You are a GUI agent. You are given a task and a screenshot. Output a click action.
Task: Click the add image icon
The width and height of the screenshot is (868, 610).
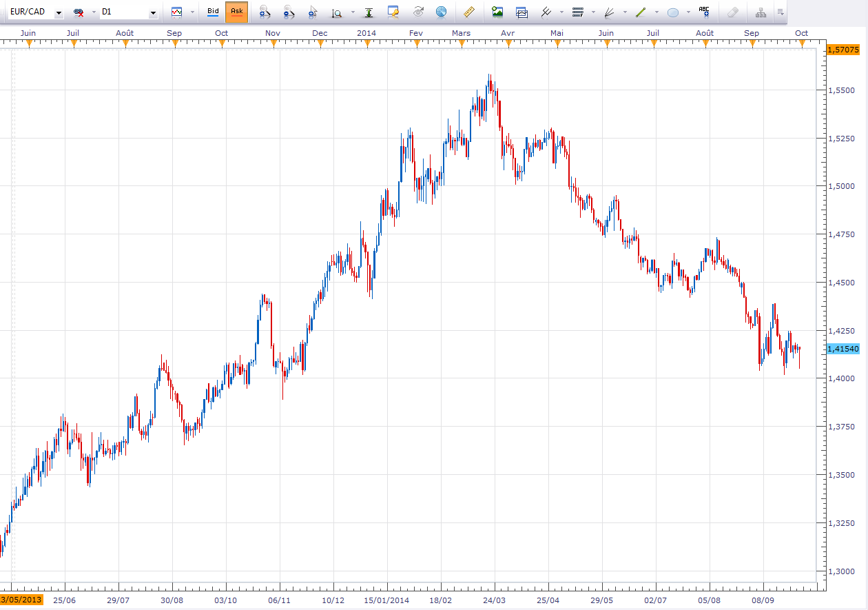click(497, 12)
